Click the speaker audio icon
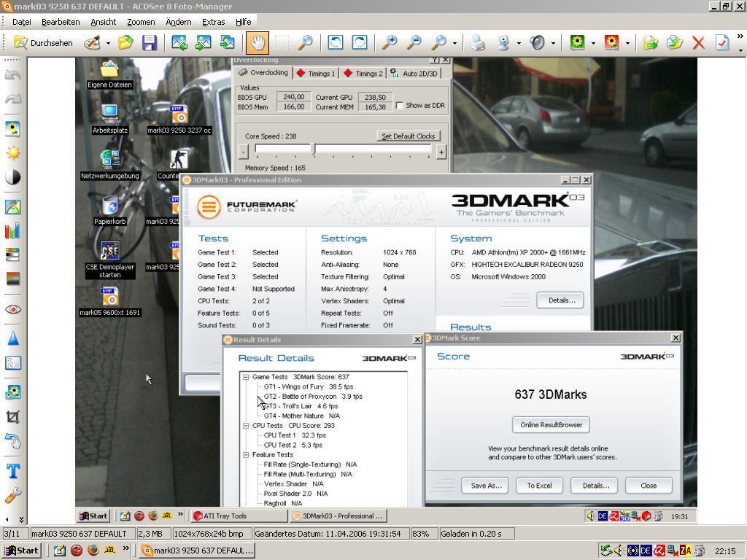 pos(538,43)
